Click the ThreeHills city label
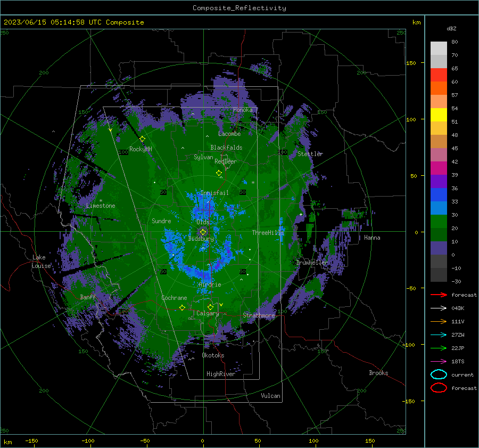This screenshot has height=448, width=479. click(x=268, y=233)
